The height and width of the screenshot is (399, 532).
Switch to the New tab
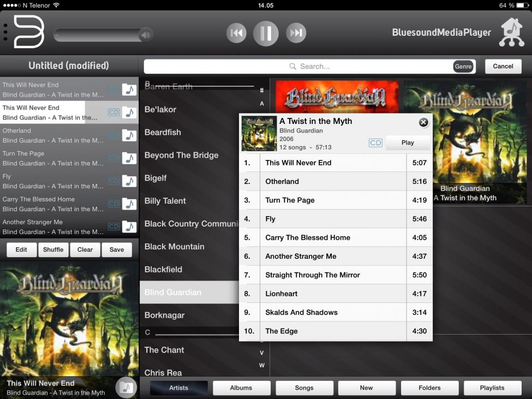367,388
